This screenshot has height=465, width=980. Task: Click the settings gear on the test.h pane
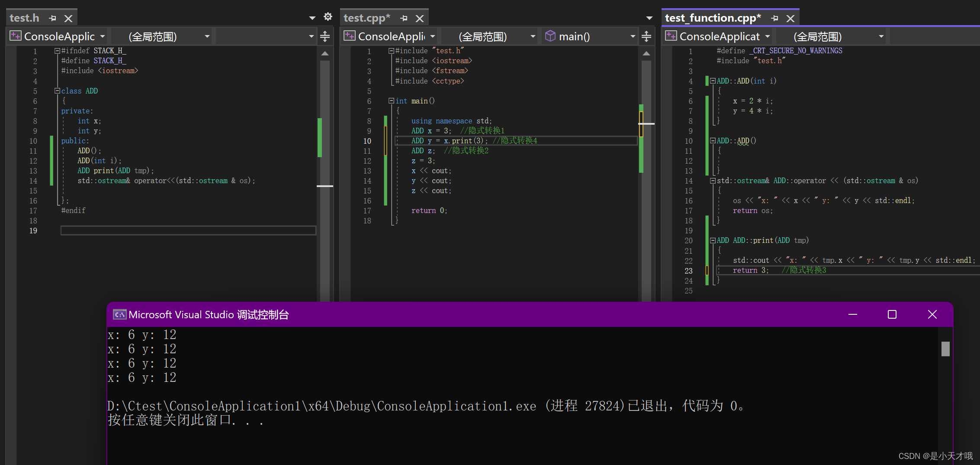coord(328,16)
